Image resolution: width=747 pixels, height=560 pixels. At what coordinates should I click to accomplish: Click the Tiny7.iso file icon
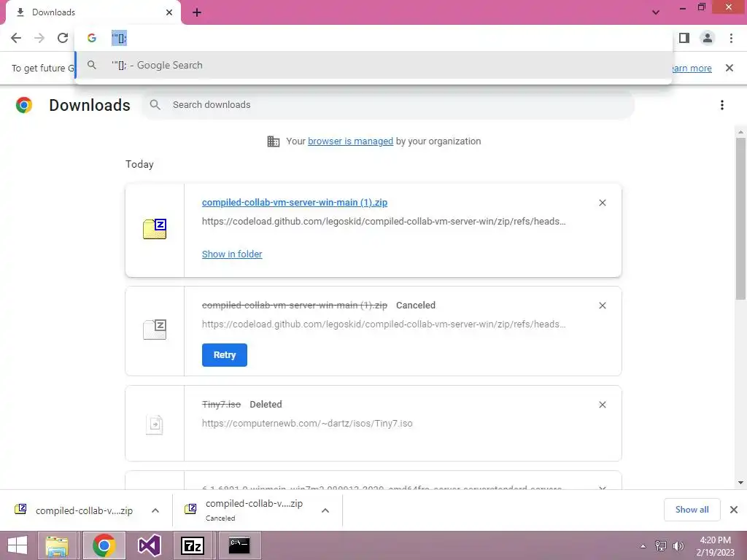pos(155,425)
